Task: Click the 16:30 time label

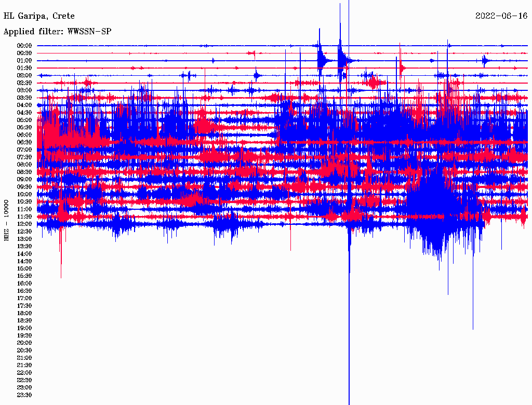Action: pos(24,291)
